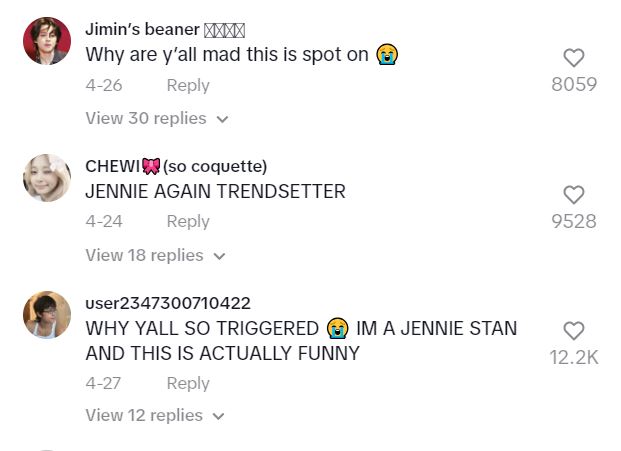Image resolution: width=621 pixels, height=451 pixels.
Task: Click CHEWI's blonde avatar image
Action: [x=46, y=178]
